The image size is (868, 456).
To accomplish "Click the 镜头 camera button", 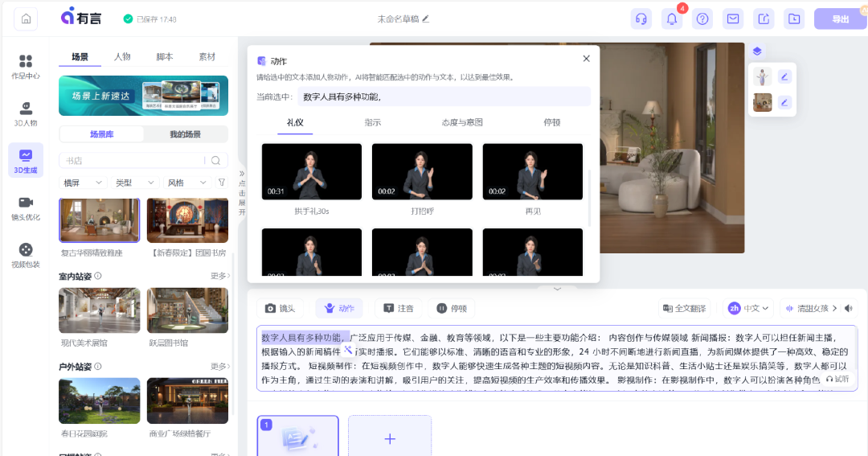I will pos(280,308).
